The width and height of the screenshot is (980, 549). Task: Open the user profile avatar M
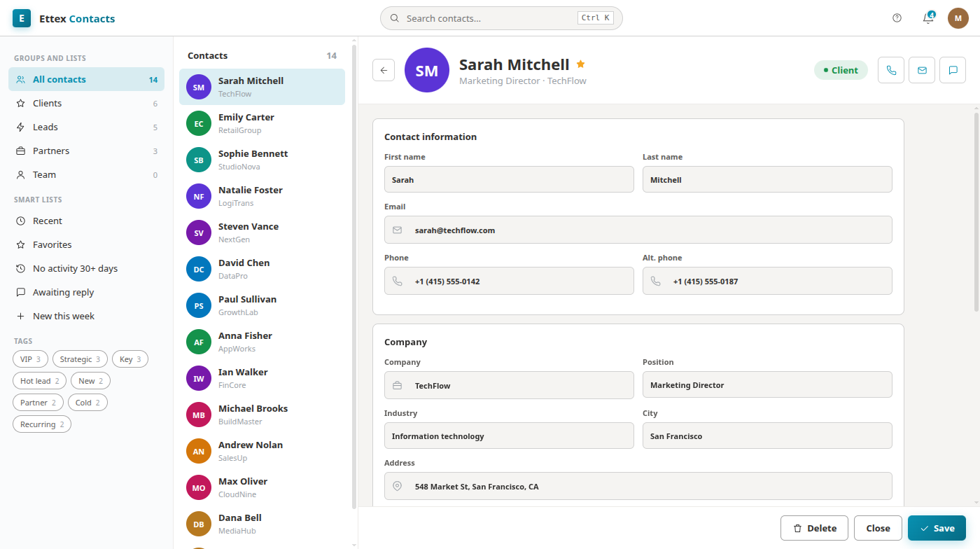(958, 18)
